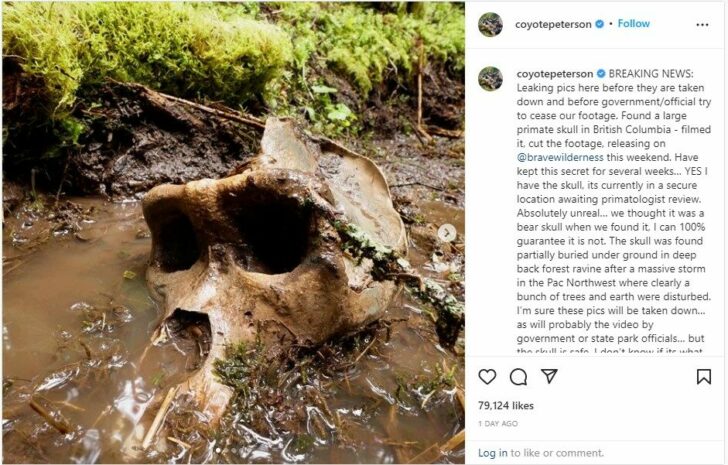
Task: Open the @bravewilderness mention link
Action: pyautogui.click(x=560, y=157)
